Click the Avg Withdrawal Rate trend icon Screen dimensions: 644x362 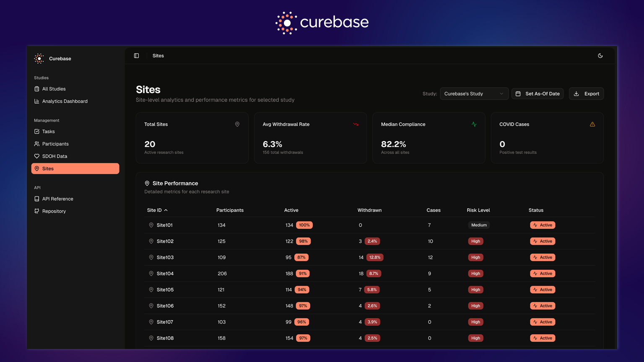tap(356, 124)
